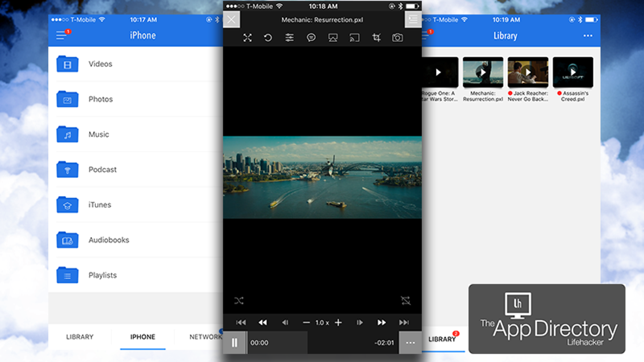Select the IPHONE tab
This screenshot has height=362, width=644.
point(142,337)
